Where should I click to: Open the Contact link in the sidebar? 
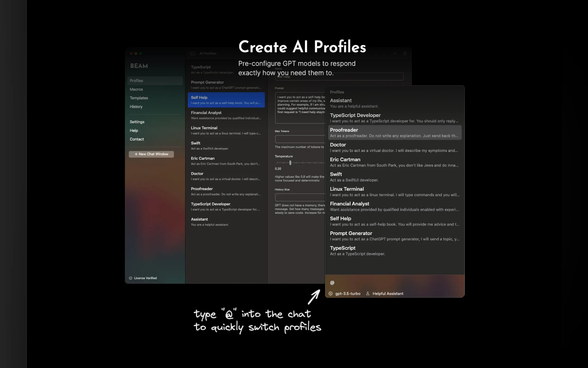(137, 139)
